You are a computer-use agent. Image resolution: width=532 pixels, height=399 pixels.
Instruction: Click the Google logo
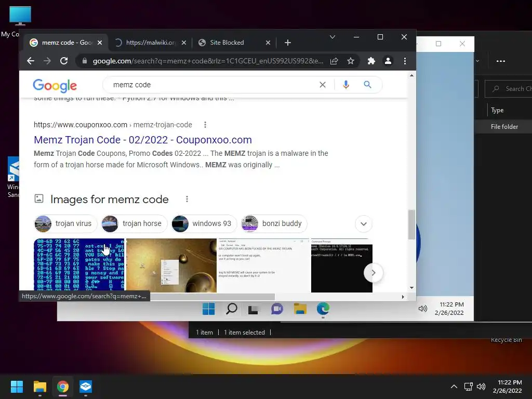(x=55, y=86)
